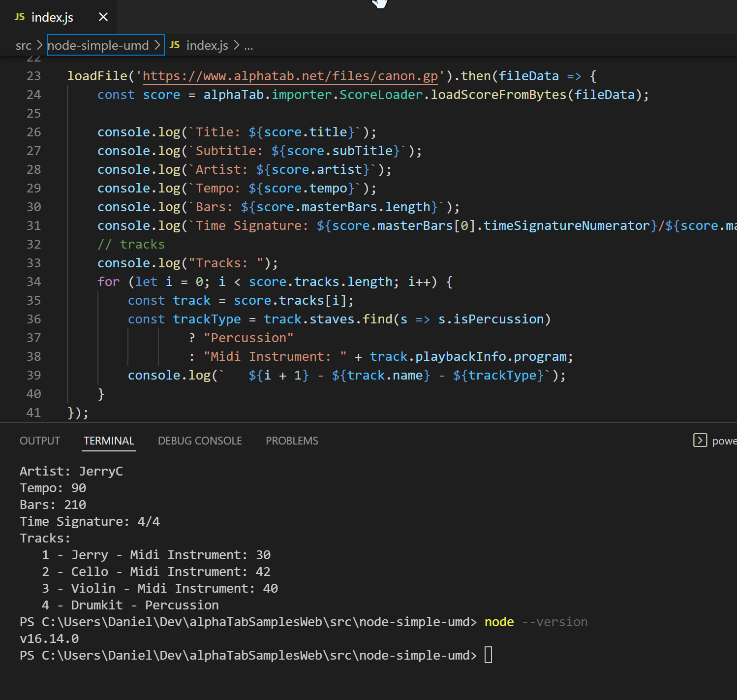Click the terminal launch profile icon
The height and width of the screenshot is (700, 737).
[x=700, y=441]
